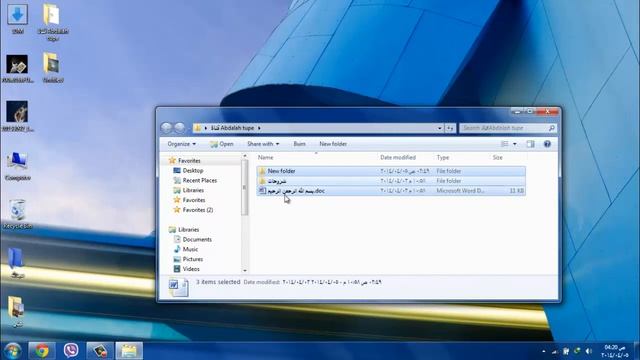Select the Favorites root in navigation pane
The height and width of the screenshot is (360, 640).
click(184, 161)
